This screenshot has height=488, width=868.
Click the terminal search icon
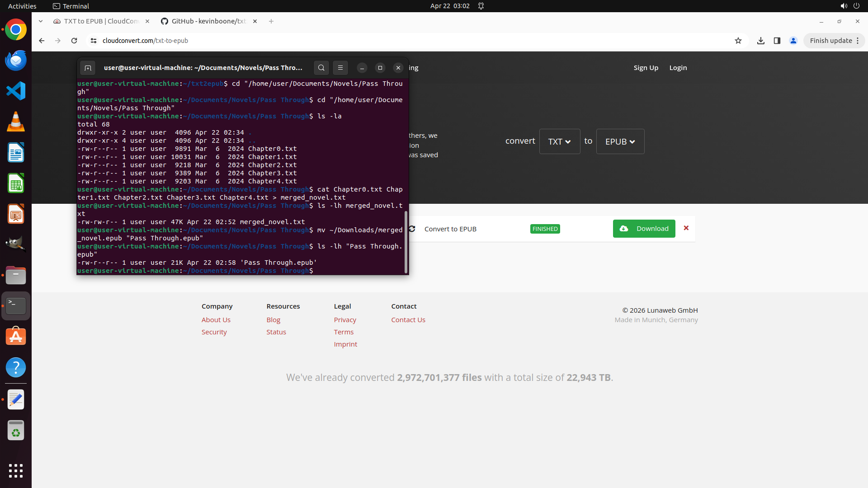click(x=321, y=68)
